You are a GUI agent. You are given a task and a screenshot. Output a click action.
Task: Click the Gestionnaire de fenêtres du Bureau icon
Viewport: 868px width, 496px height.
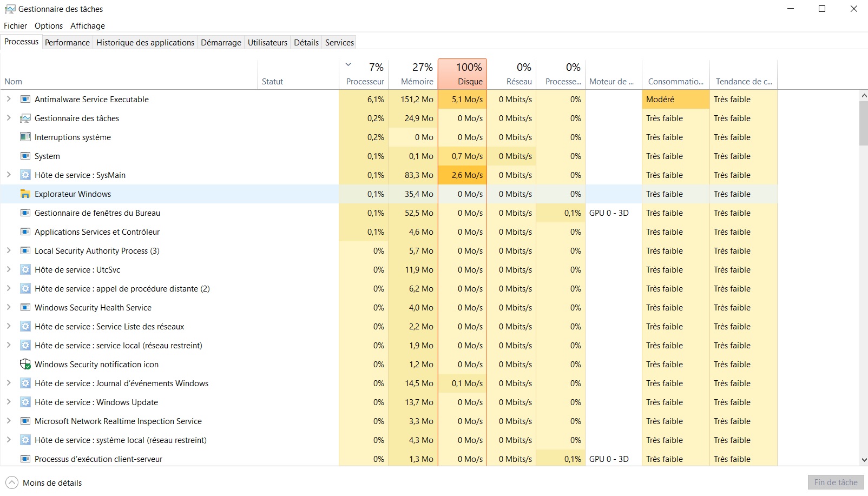click(25, 213)
